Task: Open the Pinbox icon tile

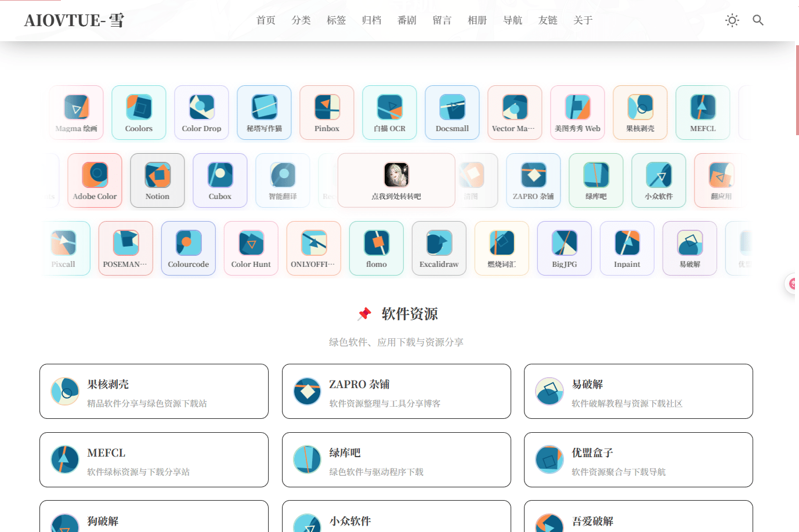Action: [327, 113]
